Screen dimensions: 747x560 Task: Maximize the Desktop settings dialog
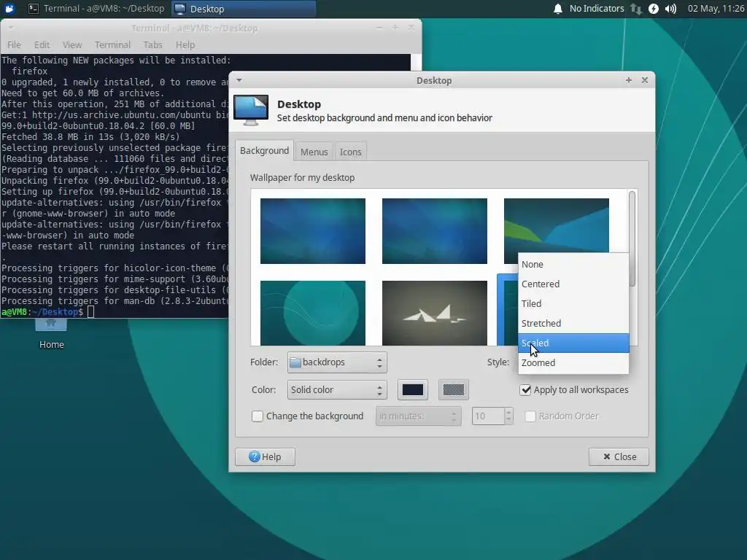coord(629,80)
